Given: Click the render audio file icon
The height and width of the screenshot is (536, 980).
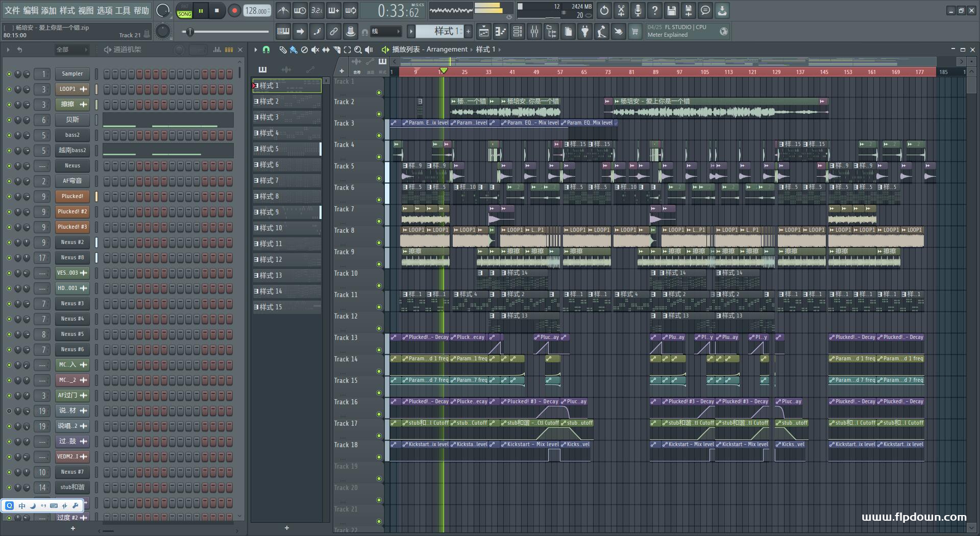Looking at the screenshot, I should [x=689, y=10].
